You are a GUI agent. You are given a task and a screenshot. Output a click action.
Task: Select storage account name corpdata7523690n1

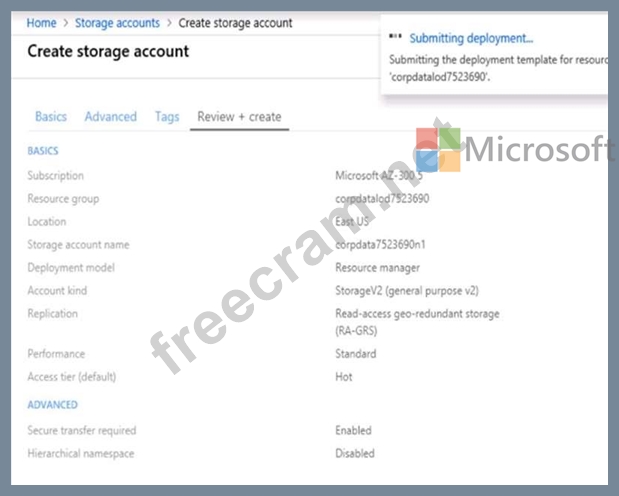coord(380,245)
